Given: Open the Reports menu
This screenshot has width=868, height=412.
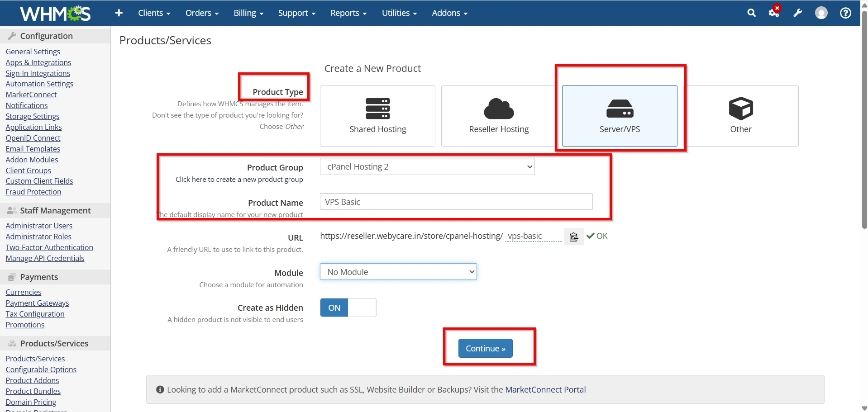Looking at the screenshot, I should point(348,13).
